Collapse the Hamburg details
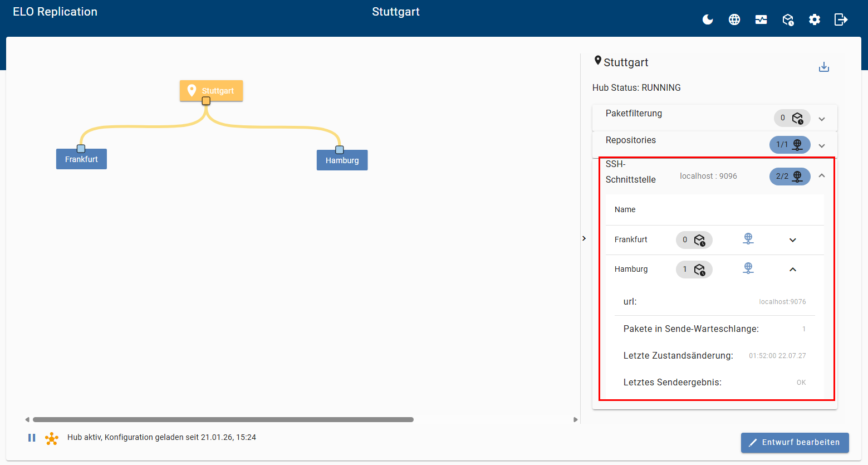Viewport: 868px width, 465px height. (793, 269)
